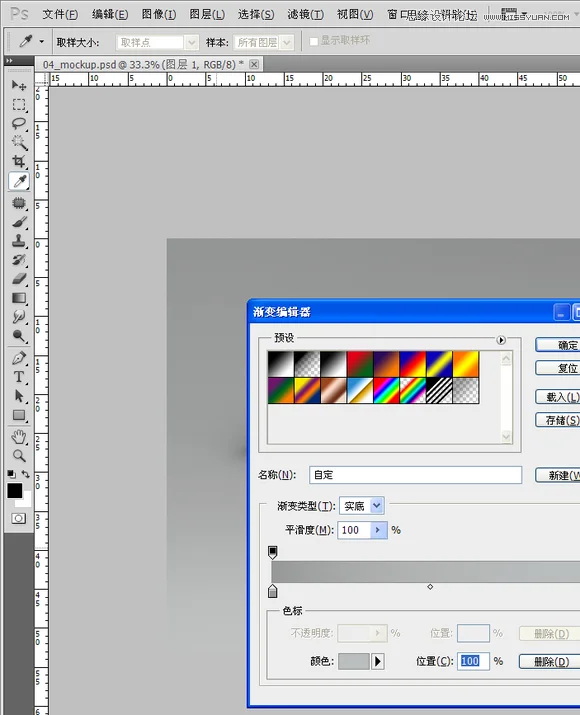
Task: Select the Lasso tool
Action: (19, 124)
